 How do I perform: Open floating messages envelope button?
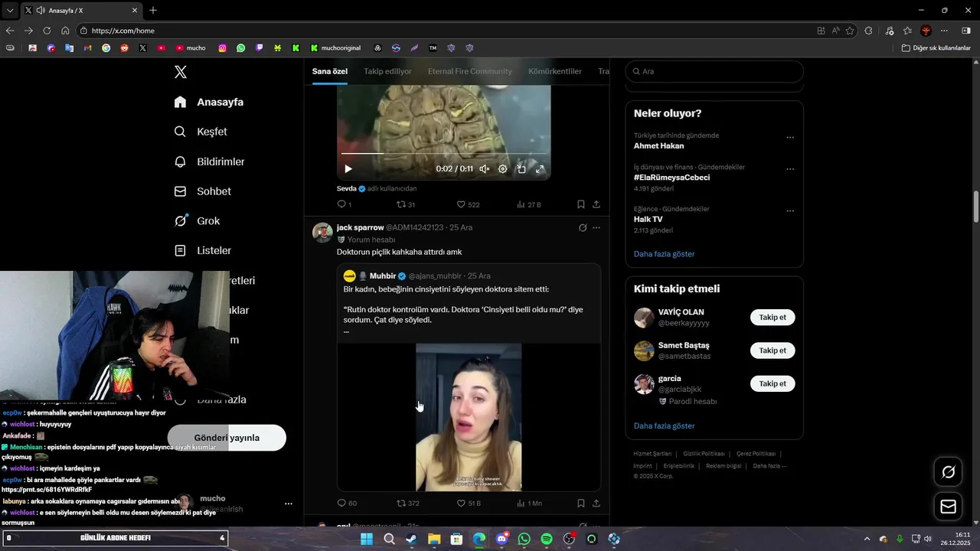[948, 507]
